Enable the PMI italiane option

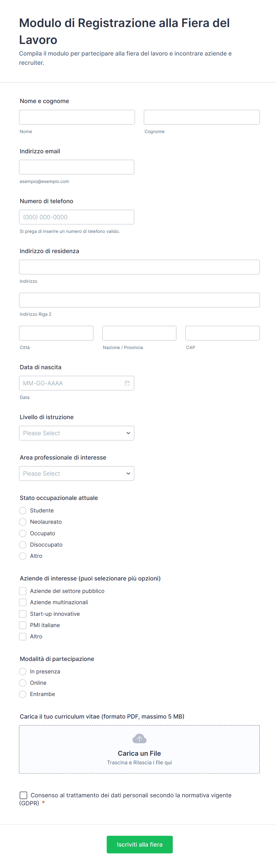pos(23,625)
